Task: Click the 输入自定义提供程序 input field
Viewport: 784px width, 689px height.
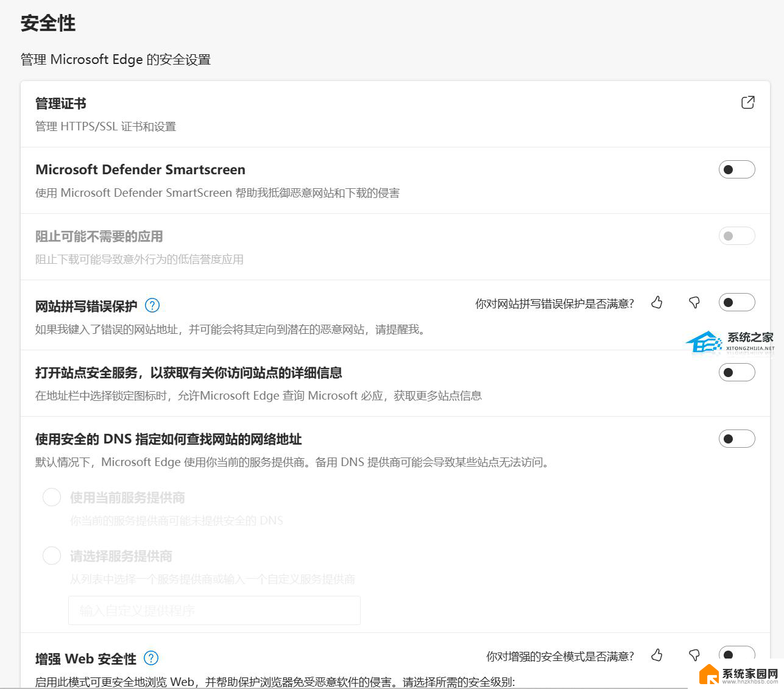Action: [x=214, y=610]
